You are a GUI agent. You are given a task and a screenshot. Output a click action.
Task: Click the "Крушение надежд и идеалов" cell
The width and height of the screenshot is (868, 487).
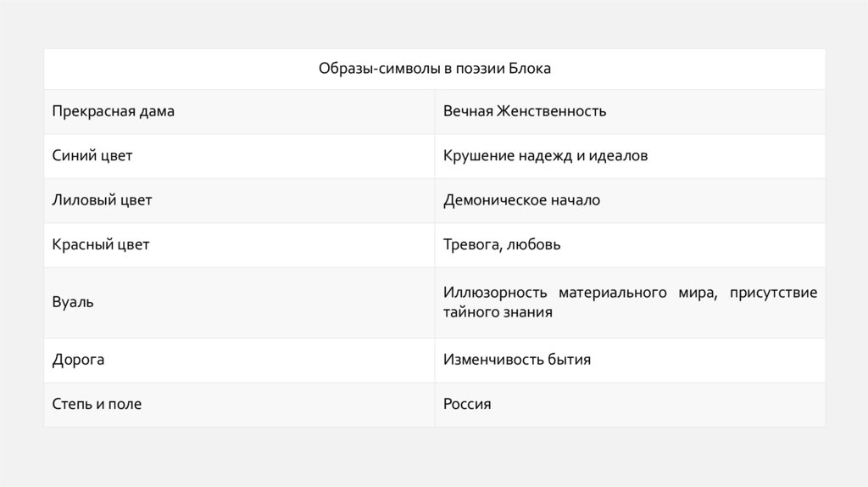pyautogui.click(x=545, y=156)
